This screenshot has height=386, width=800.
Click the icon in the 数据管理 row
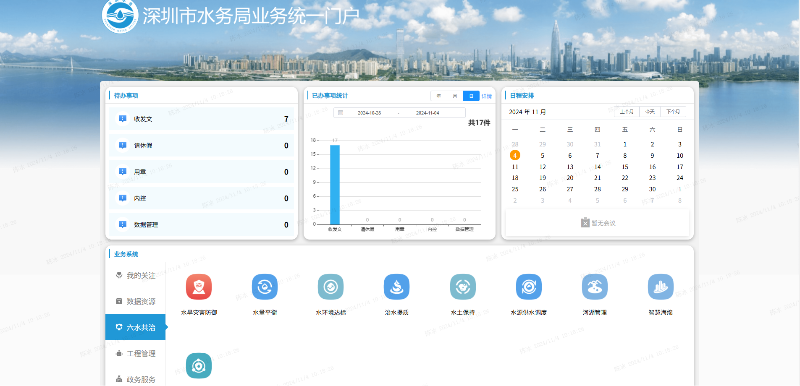coord(122,224)
